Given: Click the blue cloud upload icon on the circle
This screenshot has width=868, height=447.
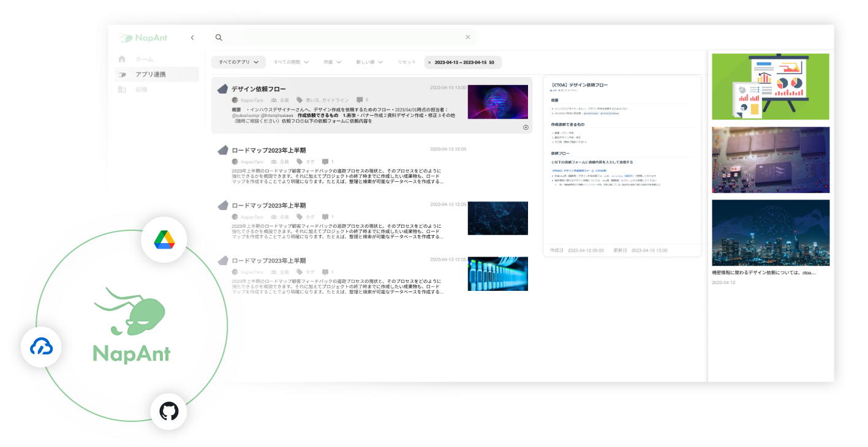Looking at the screenshot, I should (41, 348).
